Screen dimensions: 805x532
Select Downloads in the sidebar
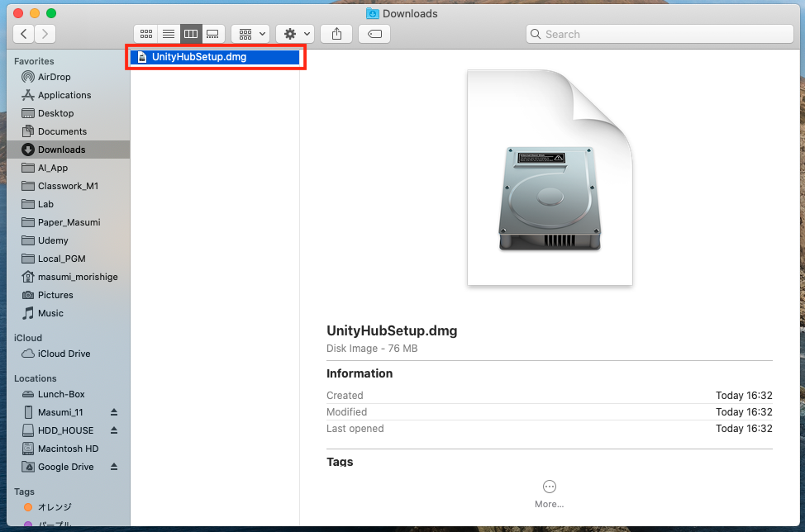tap(69, 150)
